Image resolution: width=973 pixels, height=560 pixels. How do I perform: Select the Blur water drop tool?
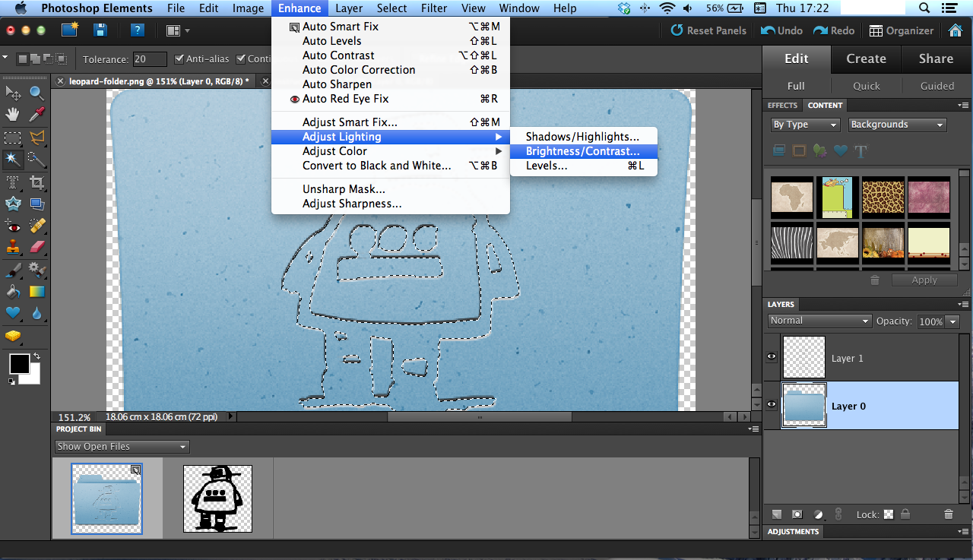(36, 313)
